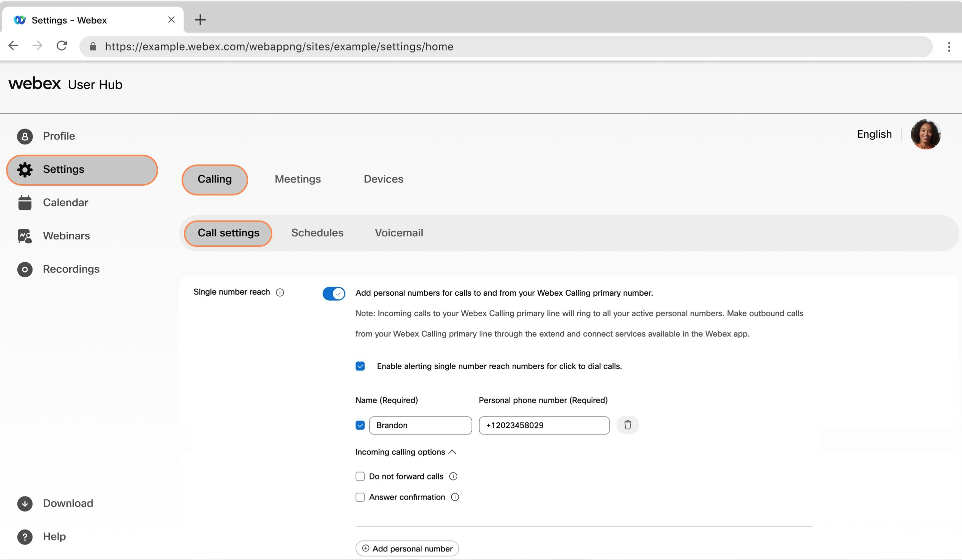
Task: Select the Settings gear in sidebar
Action: 25,170
